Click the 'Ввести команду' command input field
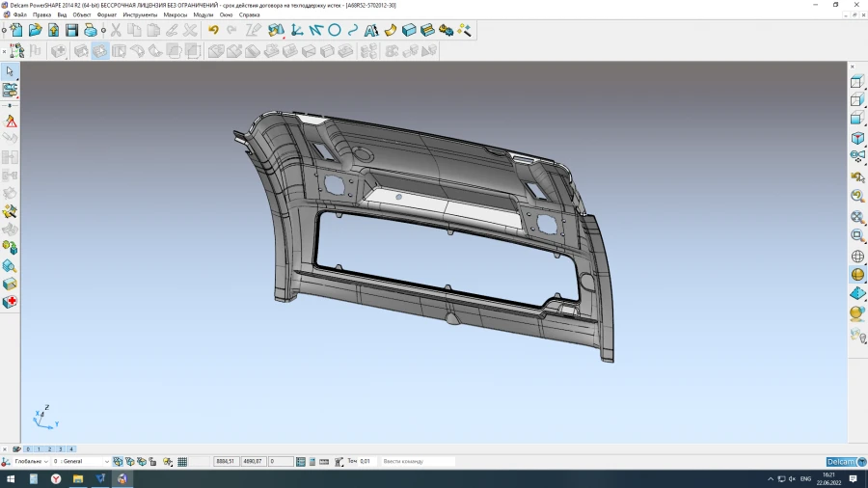Viewport: 868px width, 488px height. pyautogui.click(x=418, y=462)
